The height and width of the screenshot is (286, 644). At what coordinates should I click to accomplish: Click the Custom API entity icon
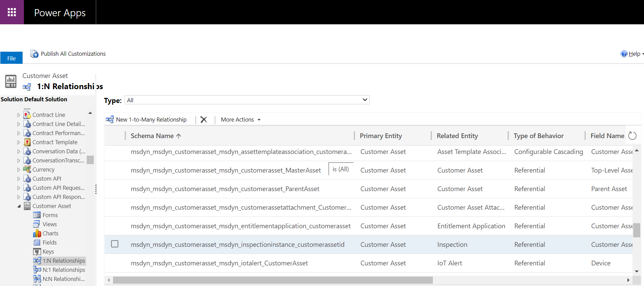click(27, 178)
